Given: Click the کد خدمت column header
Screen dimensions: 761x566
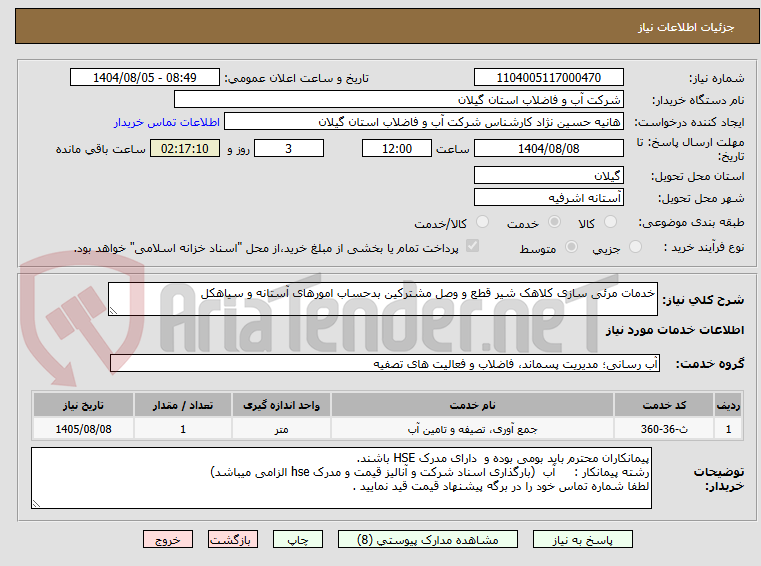Looking at the screenshot, I should (x=664, y=405).
